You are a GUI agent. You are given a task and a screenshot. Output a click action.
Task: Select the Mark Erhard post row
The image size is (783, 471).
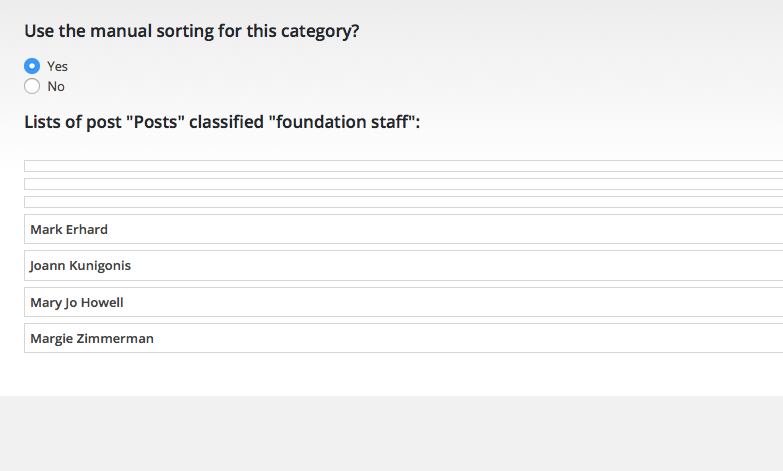400,229
